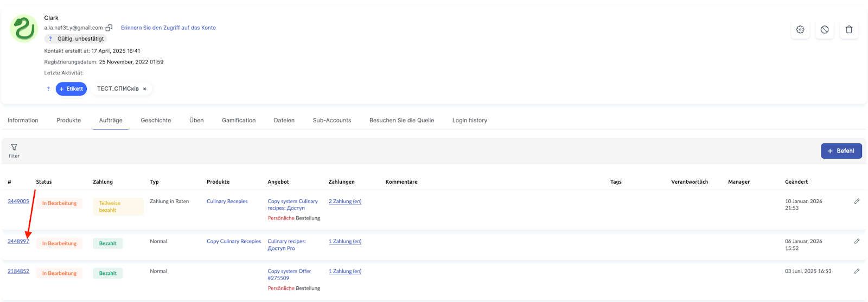Viewport: 868px width, 302px height.
Task: Click the trash delete contact icon
Action: coord(849,30)
